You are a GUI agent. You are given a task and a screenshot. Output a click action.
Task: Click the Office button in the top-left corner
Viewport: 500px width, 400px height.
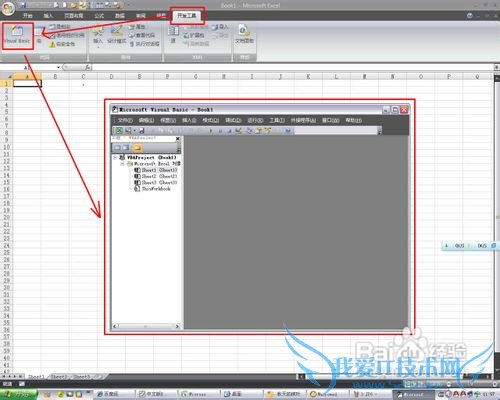[7, 8]
